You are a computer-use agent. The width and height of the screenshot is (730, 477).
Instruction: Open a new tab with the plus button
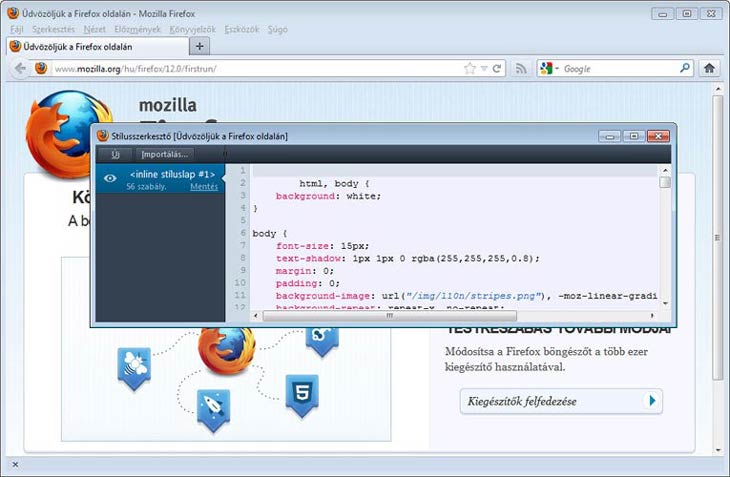point(200,46)
